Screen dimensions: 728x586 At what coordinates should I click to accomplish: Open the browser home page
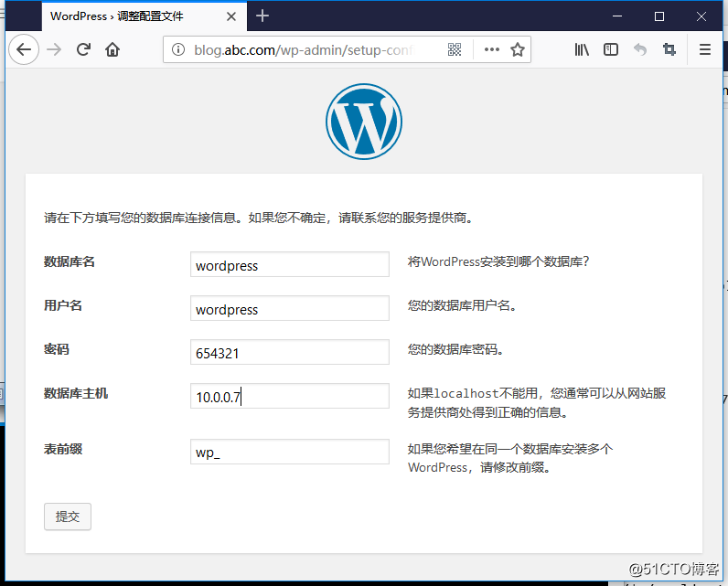[112, 49]
